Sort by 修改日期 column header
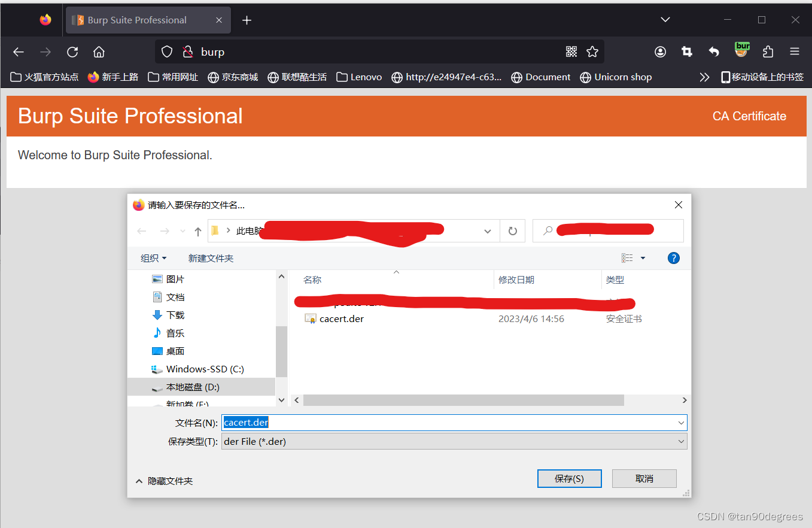This screenshot has height=528, width=812. point(516,280)
